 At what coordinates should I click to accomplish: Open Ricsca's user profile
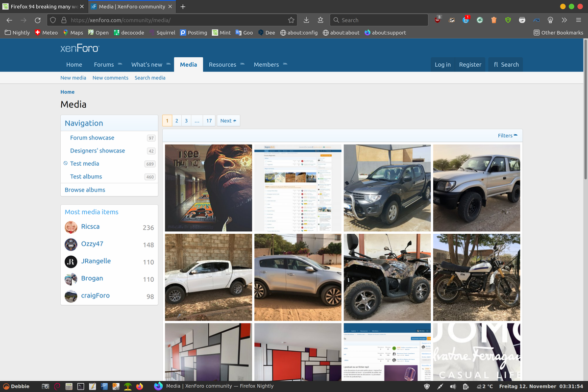point(90,227)
